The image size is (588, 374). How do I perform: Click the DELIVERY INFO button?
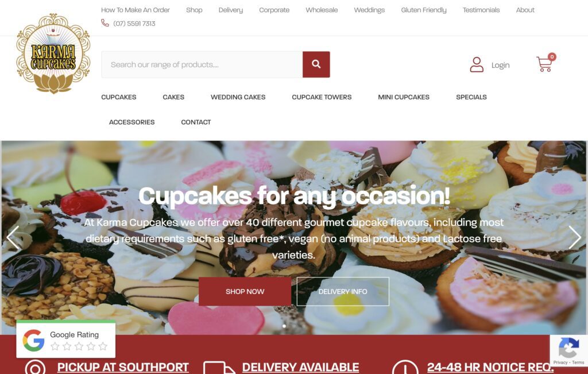343,291
